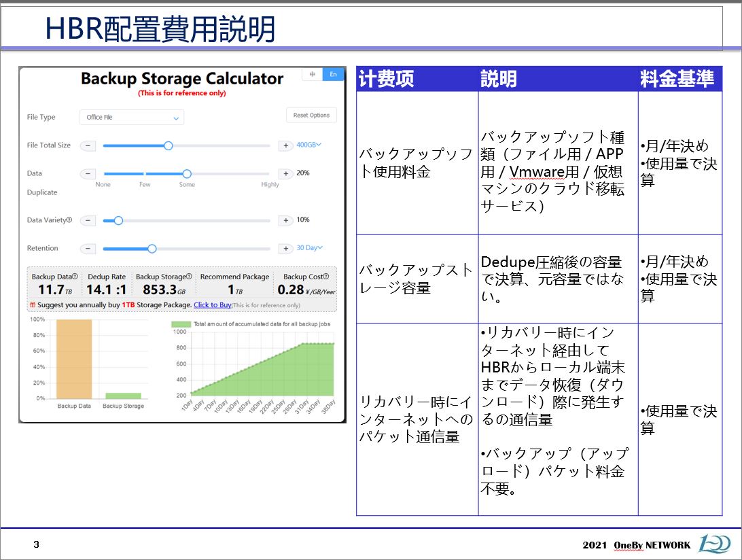Click the Data Variety slider handle
The width and height of the screenshot is (742, 560).
point(118,221)
